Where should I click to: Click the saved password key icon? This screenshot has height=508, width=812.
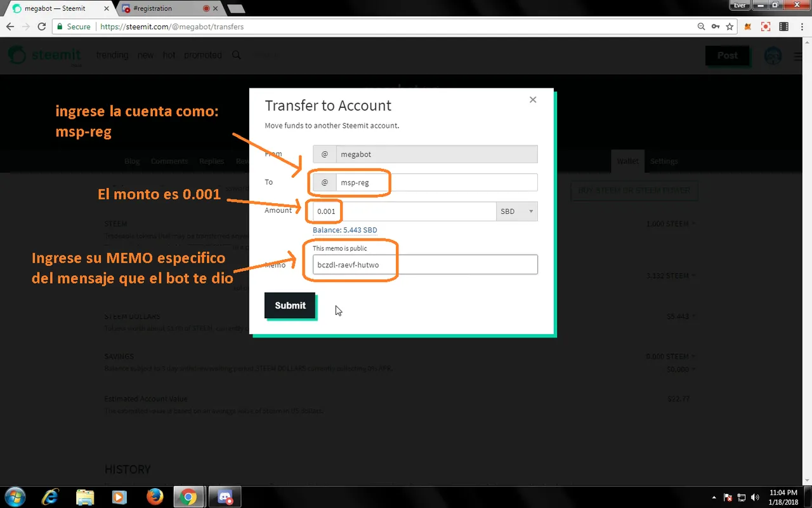click(716, 27)
